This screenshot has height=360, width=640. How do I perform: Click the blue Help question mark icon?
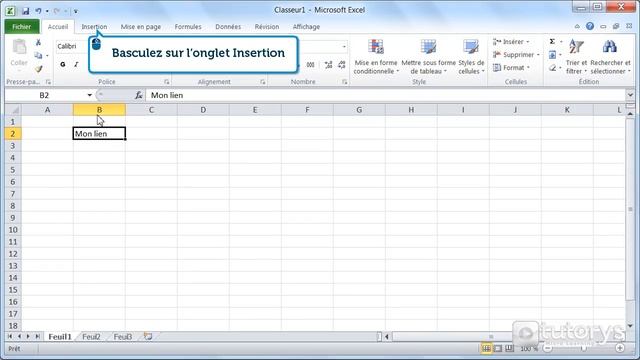click(590, 26)
